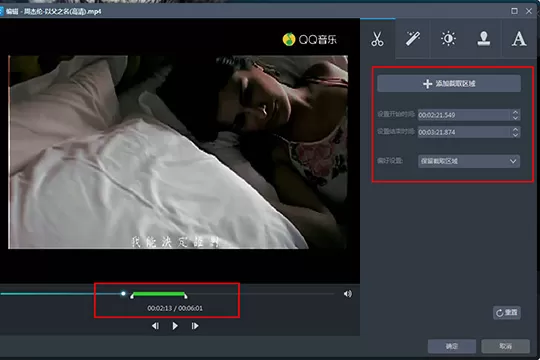540x360 pixels.
Task: Confirm edits with the OK button
Action: [x=452, y=346]
